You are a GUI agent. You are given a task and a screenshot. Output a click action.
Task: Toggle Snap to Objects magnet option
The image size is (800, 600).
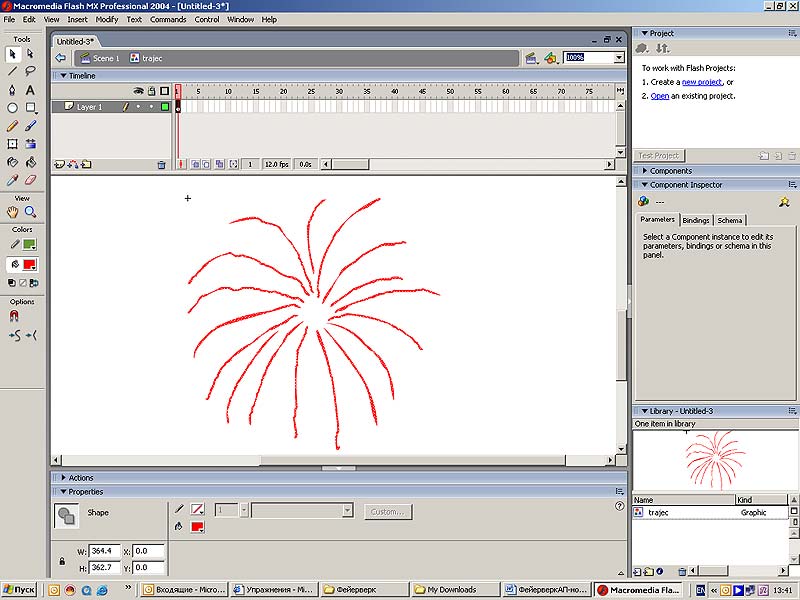13,316
